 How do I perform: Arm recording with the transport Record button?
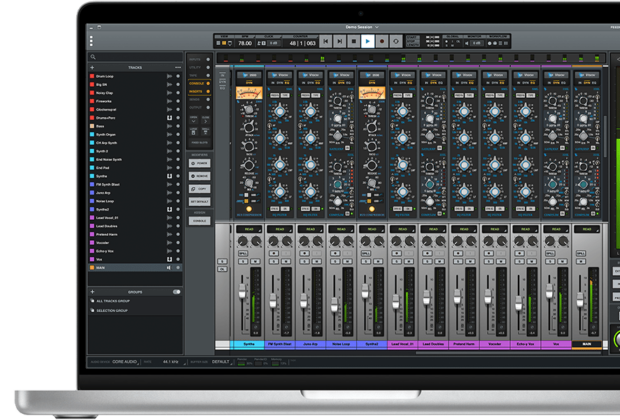coord(382,41)
